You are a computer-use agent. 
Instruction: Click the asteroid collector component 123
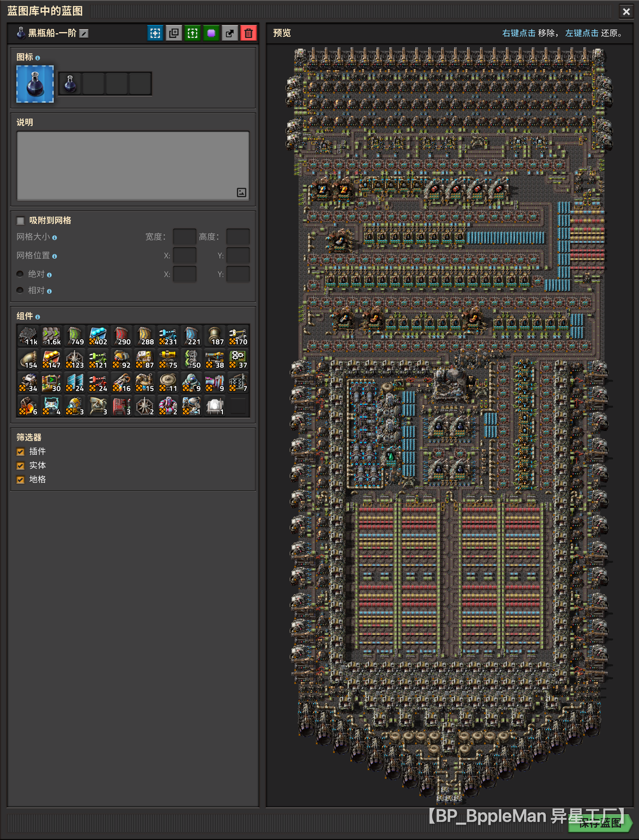click(75, 359)
